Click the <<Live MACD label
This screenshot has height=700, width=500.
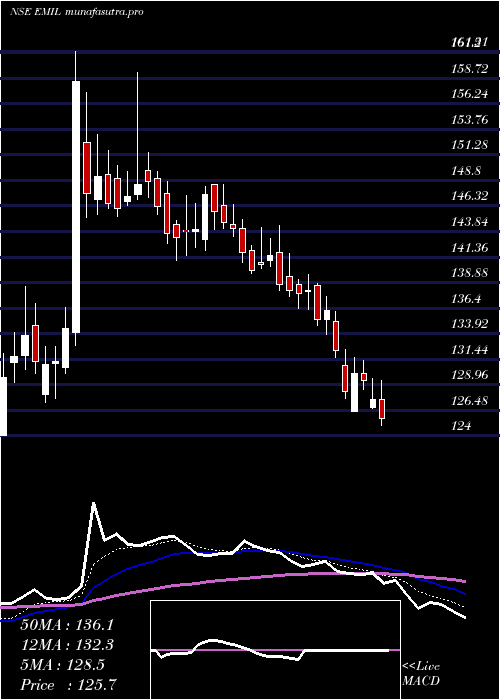[x=421, y=674]
